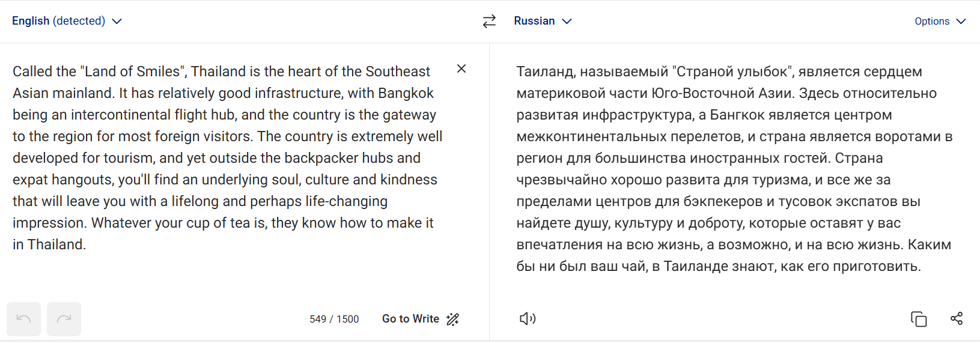The width and height of the screenshot is (980, 343).
Task: Click the arrow beside the Options label
Action: pyautogui.click(x=961, y=21)
